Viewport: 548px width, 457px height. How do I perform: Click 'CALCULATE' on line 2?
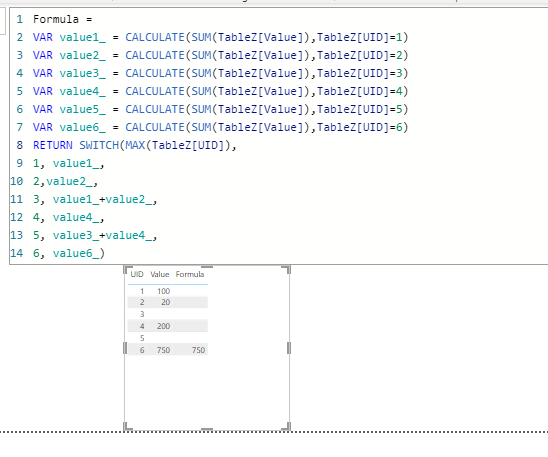155,37
